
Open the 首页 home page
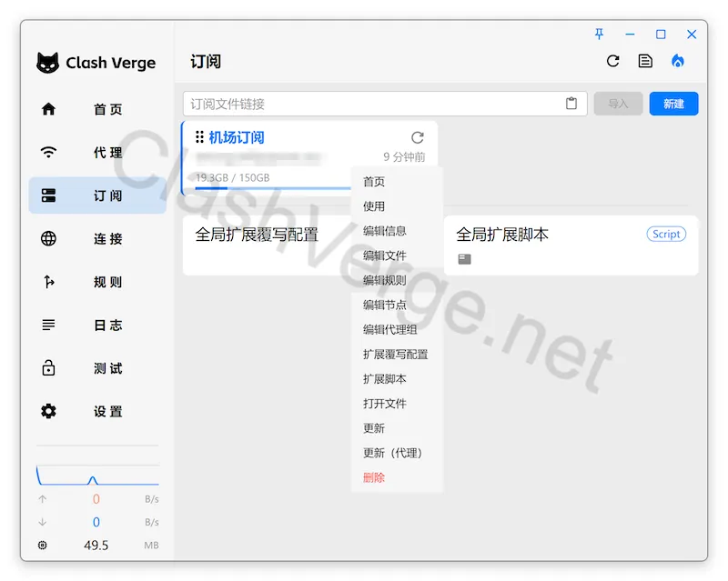coord(97,109)
